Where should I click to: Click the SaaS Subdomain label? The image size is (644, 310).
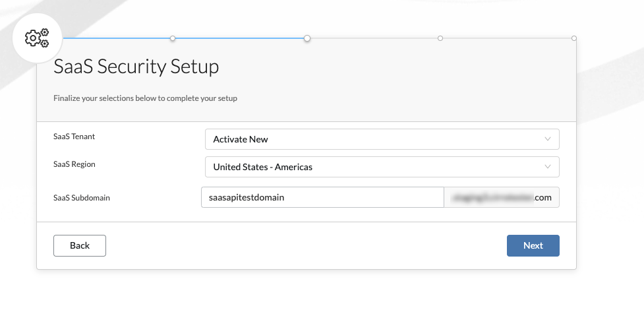point(81,197)
